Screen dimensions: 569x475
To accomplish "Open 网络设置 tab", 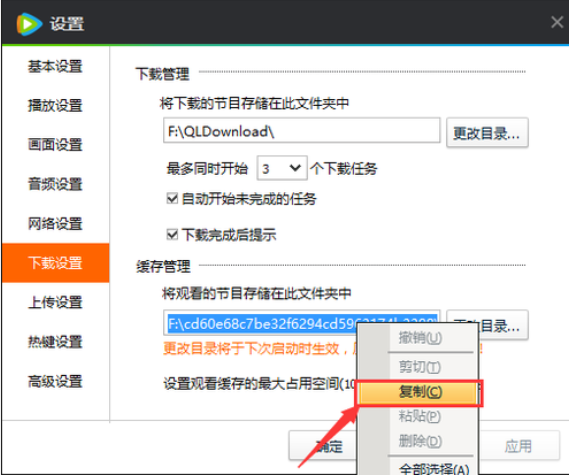I will (x=55, y=224).
